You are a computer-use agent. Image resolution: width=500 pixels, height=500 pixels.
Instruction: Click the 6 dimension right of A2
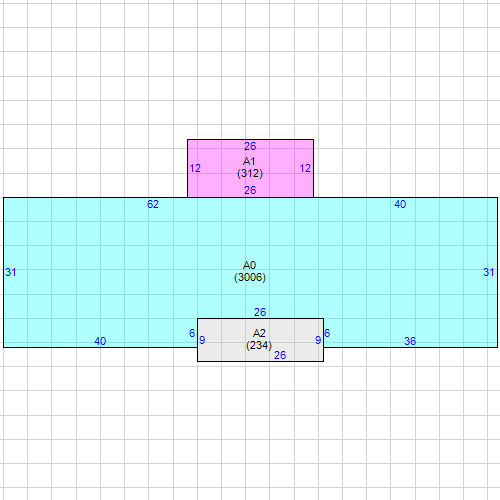pos(327,333)
